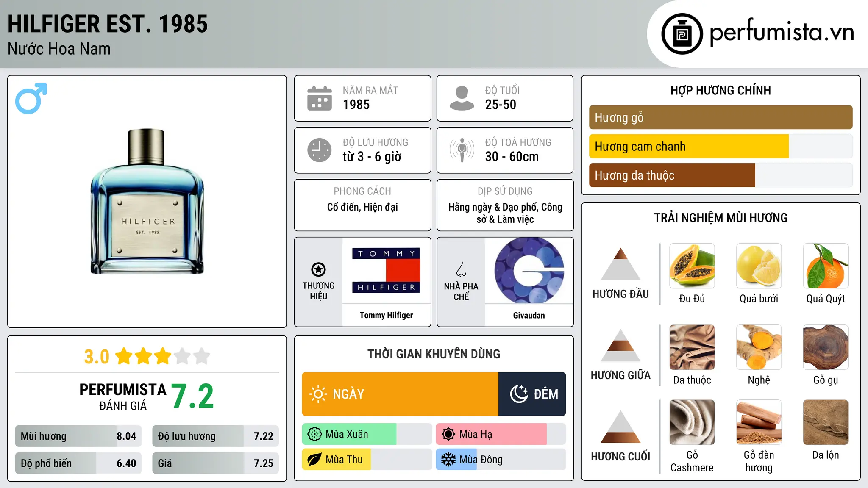Click the Hương cuối base-note pyramid icon
The image size is (868, 488).
pyautogui.click(x=620, y=427)
